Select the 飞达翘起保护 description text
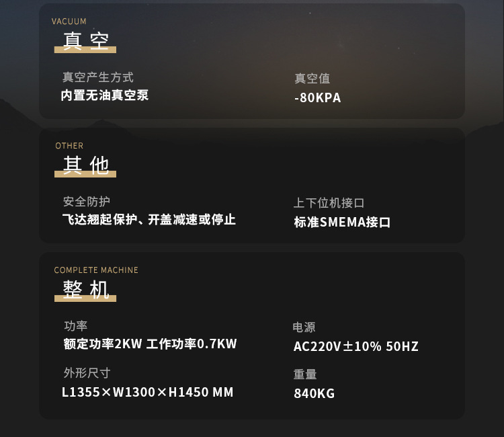 [x=149, y=220]
